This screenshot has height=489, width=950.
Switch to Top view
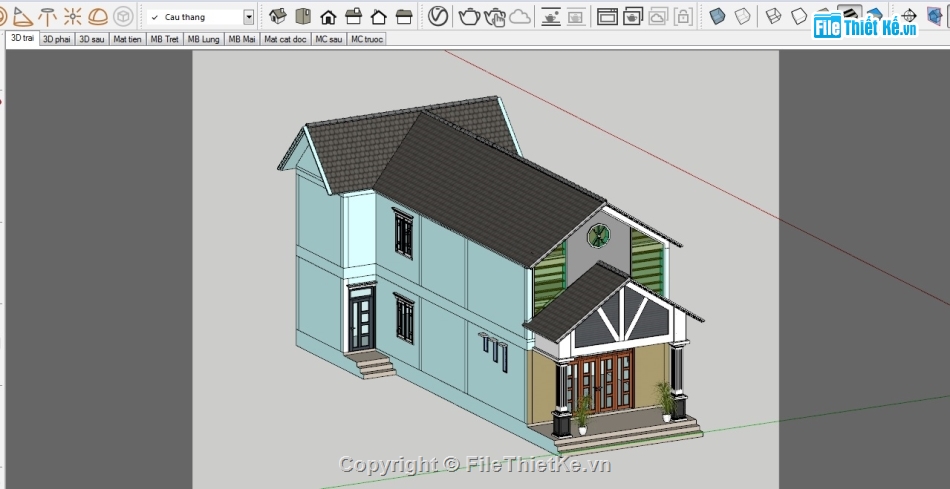pos(303,16)
